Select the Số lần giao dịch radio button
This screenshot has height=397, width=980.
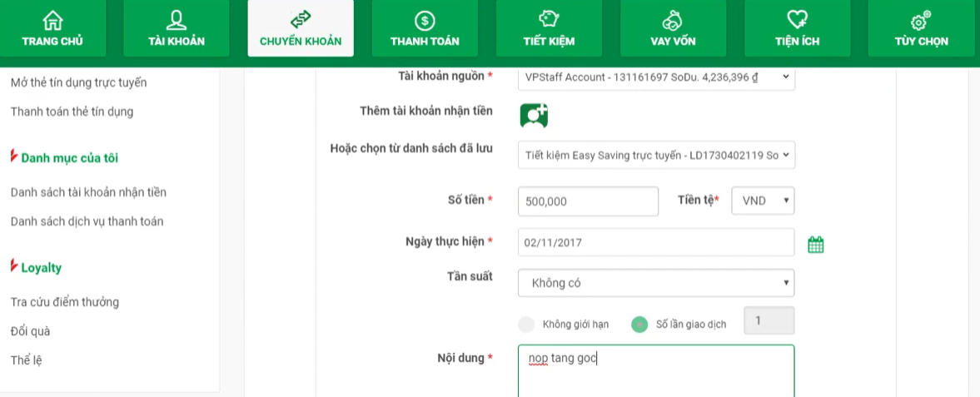point(639,325)
